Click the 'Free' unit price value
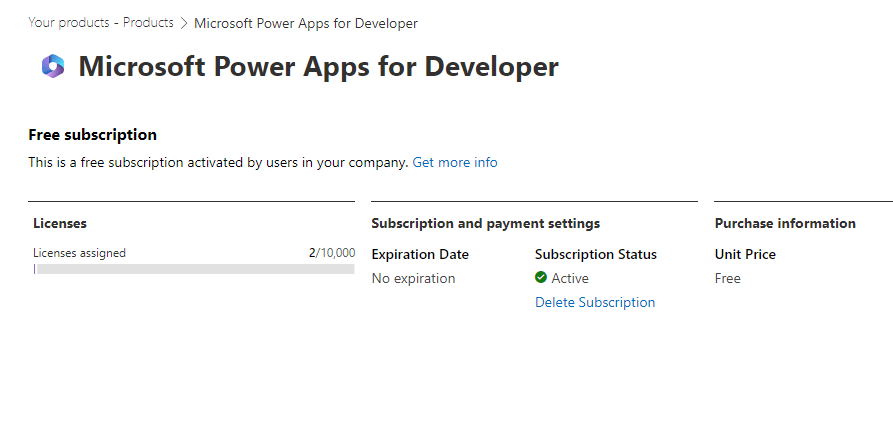 [x=728, y=279]
